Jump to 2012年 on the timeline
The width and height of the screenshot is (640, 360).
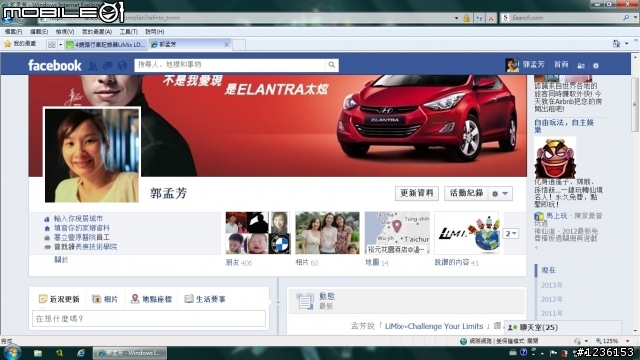click(552, 299)
